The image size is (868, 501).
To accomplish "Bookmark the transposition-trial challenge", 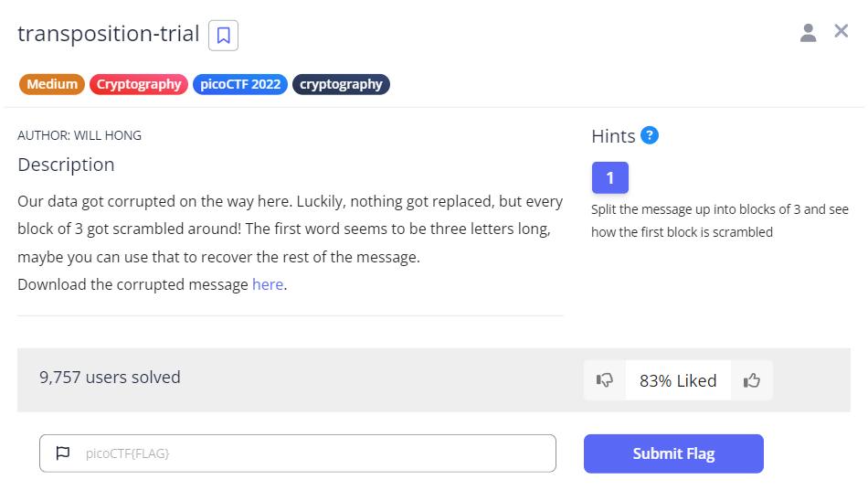I will click(x=223, y=36).
